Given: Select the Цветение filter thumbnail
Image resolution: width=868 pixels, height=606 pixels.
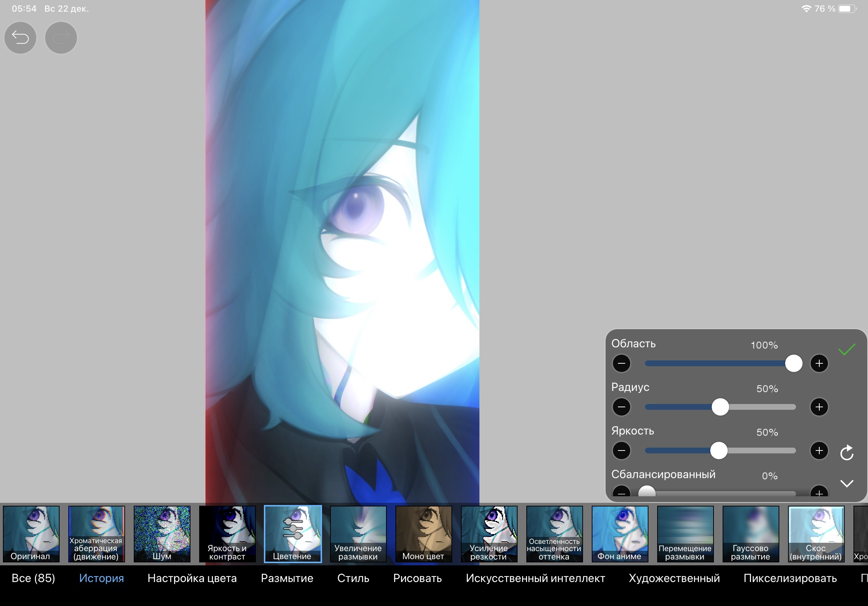Looking at the screenshot, I should click(x=293, y=534).
